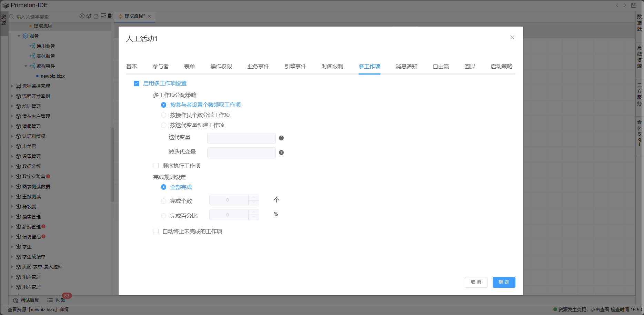
Task: Uncheck 启用多工作项设置 checkbox
Action: pos(137,83)
